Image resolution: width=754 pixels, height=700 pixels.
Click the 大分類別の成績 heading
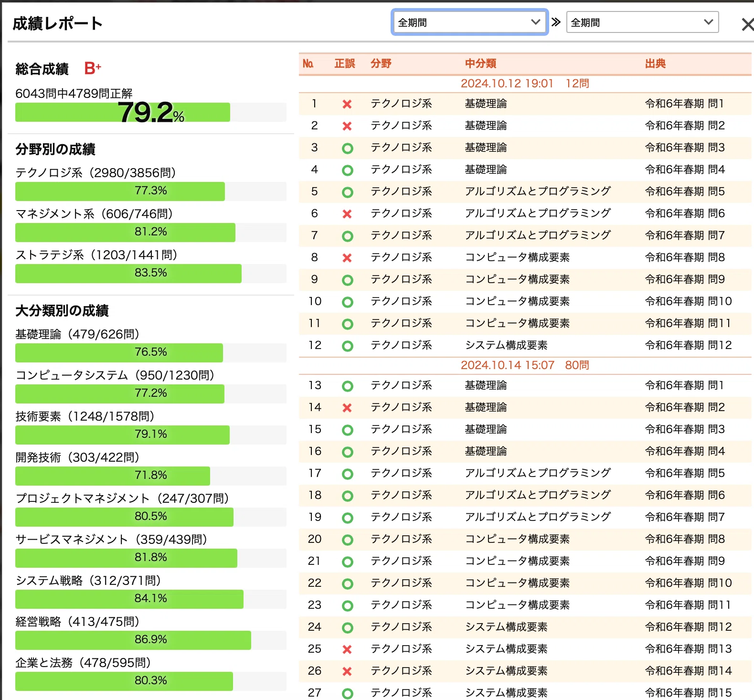(62, 311)
